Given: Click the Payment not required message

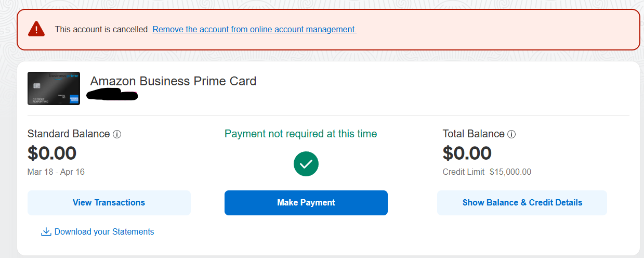Looking at the screenshot, I should tap(300, 134).
